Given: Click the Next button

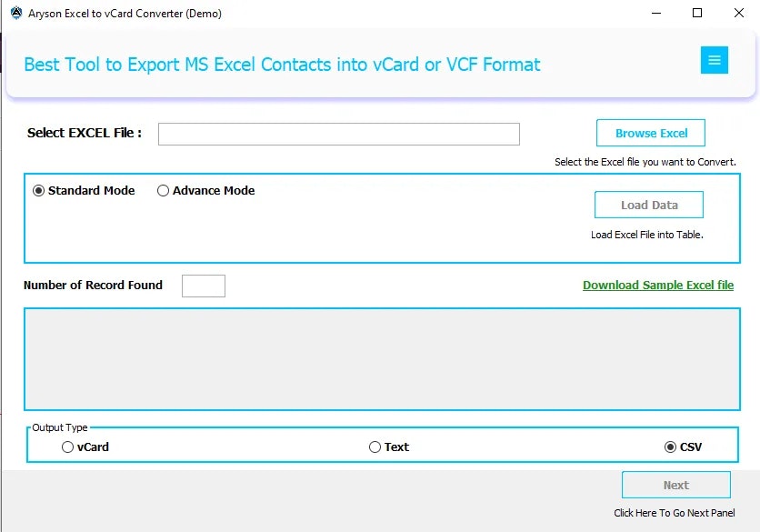Looking at the screenshot, I should click(675, 485).
